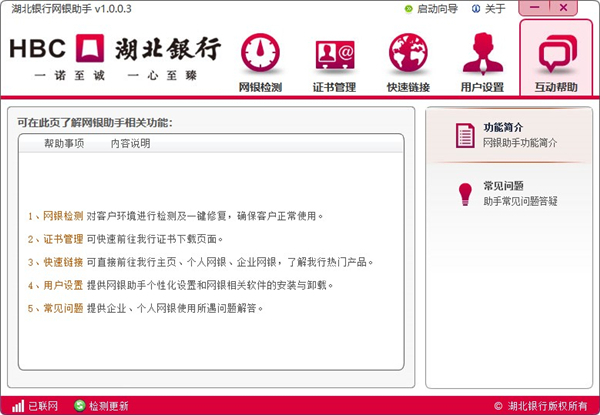Minimize the 网银助手 window
This screenshot has height=415, width=600.
tap(534, 7)
